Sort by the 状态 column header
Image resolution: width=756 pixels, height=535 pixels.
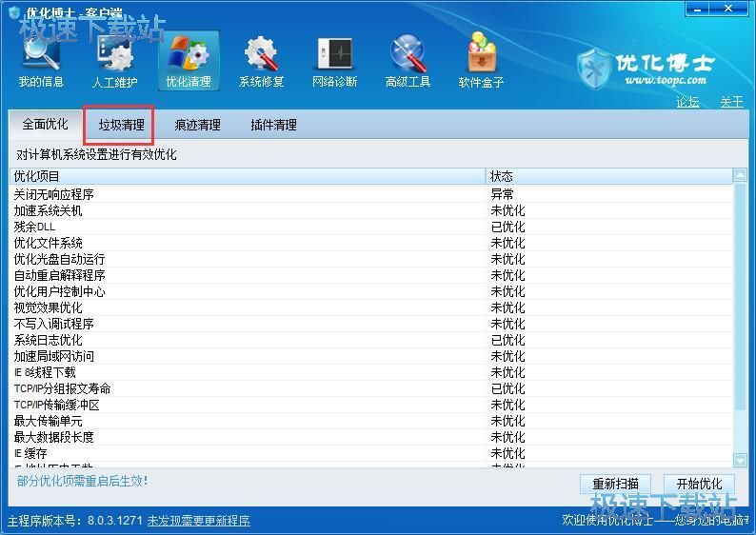pyautogui.click(x=609, y=176)
